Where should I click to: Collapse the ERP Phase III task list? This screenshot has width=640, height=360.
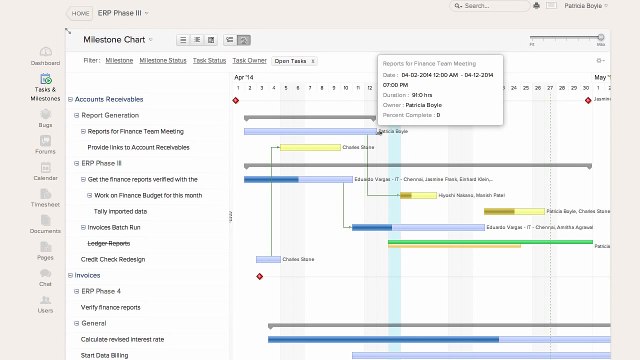[x=76, y=163]
